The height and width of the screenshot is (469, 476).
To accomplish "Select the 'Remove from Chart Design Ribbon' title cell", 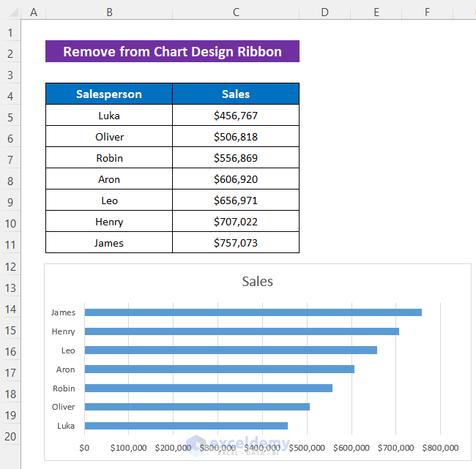I will tap(172, 52).
